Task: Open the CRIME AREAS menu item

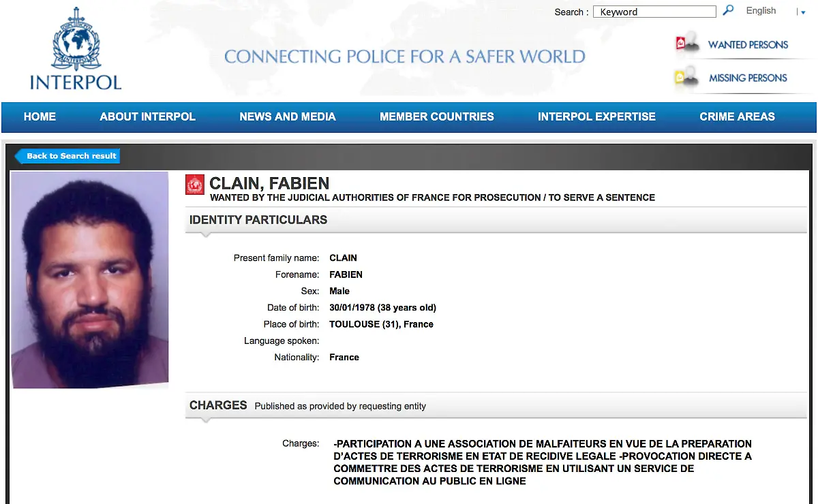Action: click(737, 116)
